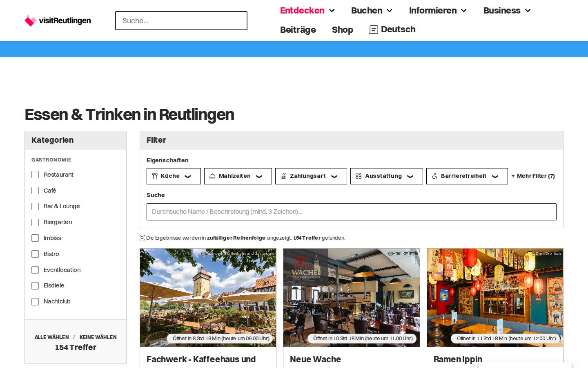Open Fachwerk - Kaffeehaus und title
Image resolution: width=588 pixels, height=368 pixels.
(x=201, y=359)
